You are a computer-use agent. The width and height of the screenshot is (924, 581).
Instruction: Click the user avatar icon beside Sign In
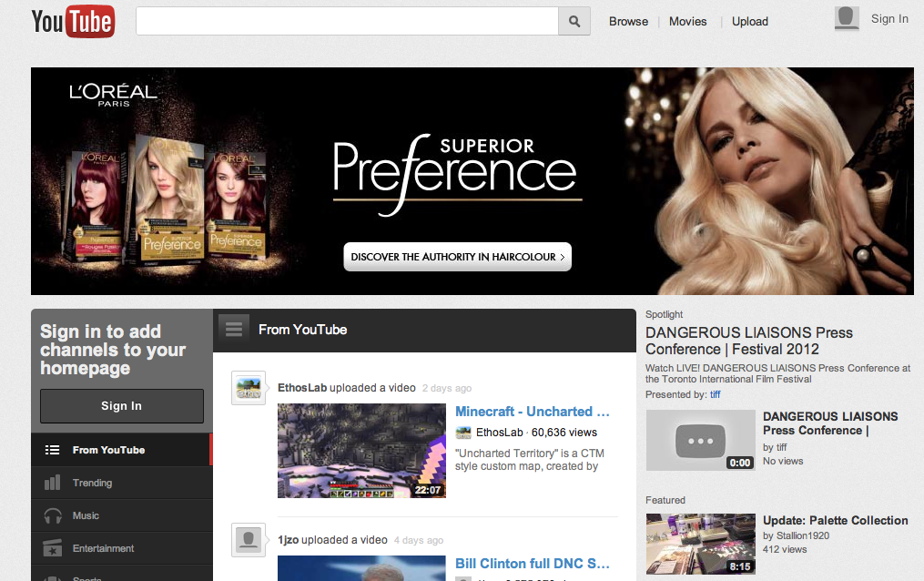tap(847, 18)
